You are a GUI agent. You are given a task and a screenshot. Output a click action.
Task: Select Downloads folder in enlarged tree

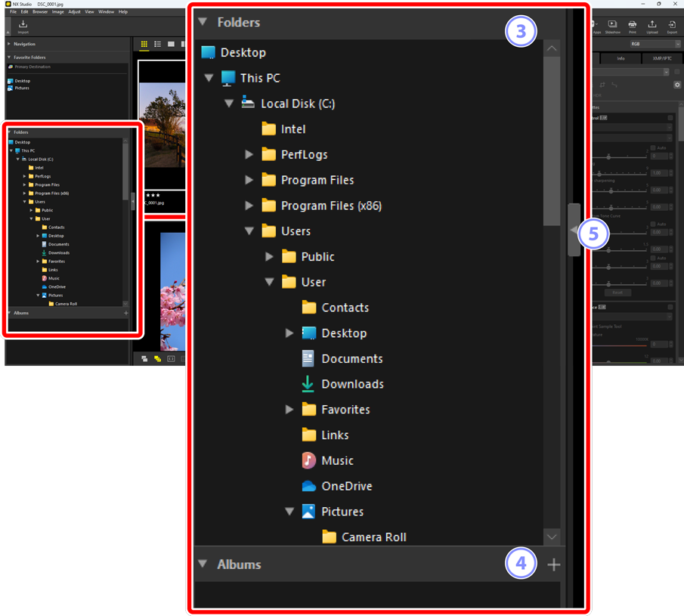click(x=351, y=384)
